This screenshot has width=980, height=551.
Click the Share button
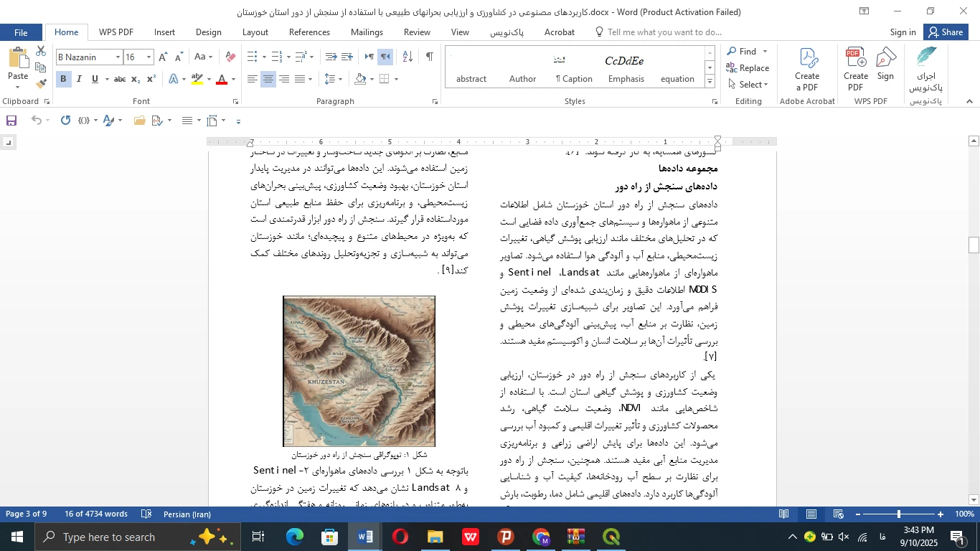(945, 32)
